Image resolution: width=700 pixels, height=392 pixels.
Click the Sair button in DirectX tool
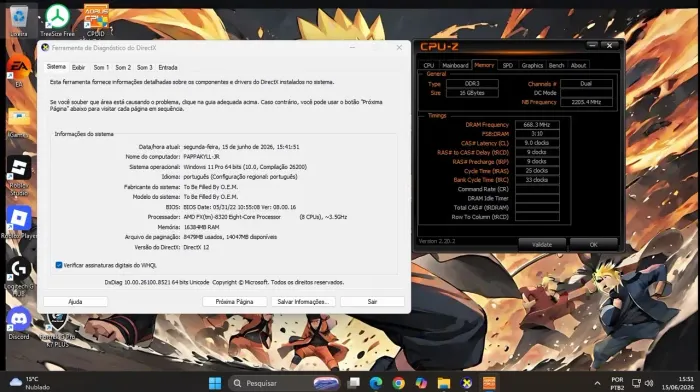pyautogui.click(x=372, y=302)
